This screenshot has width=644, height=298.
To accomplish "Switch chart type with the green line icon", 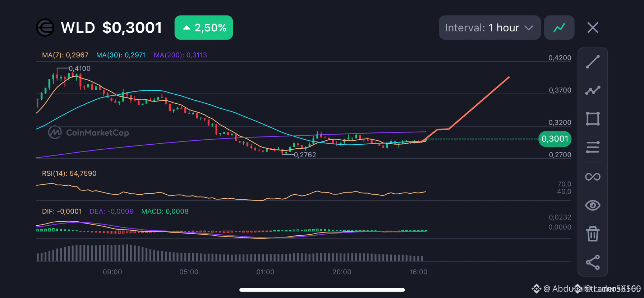I will (559, 28).
